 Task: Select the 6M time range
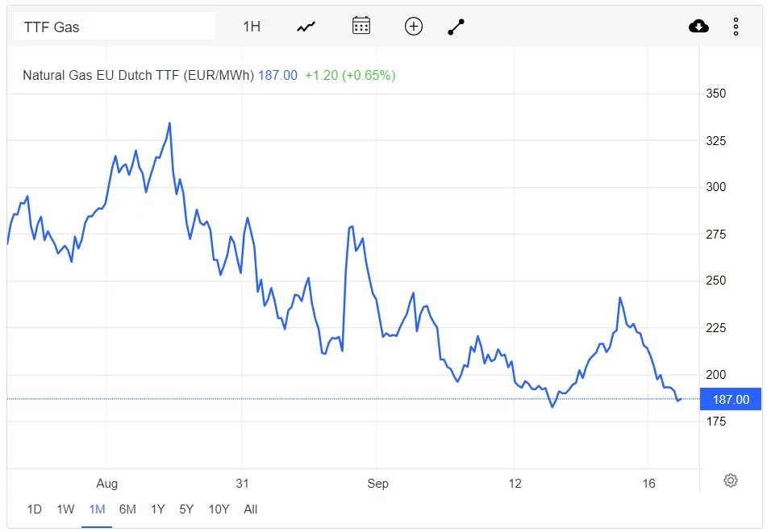pos(127,509)
